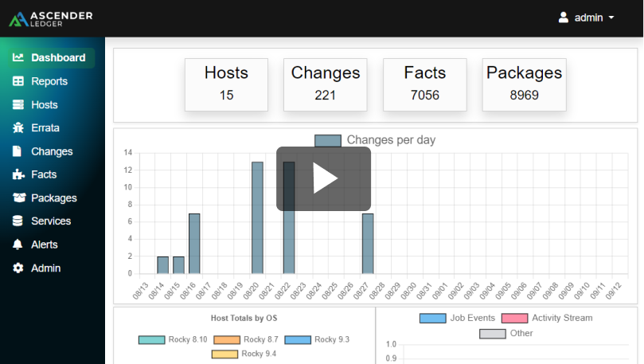
Task: Open the Admin settings page
Action: (45, 268)
